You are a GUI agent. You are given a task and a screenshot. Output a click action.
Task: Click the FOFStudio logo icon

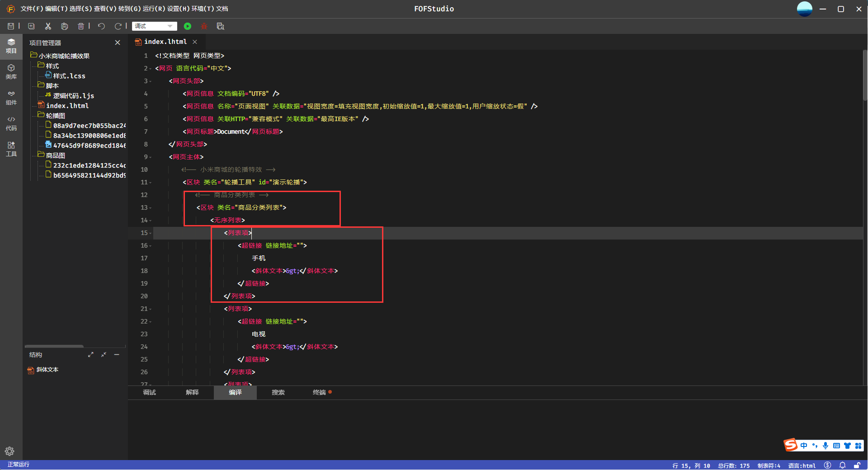point(11,9)
